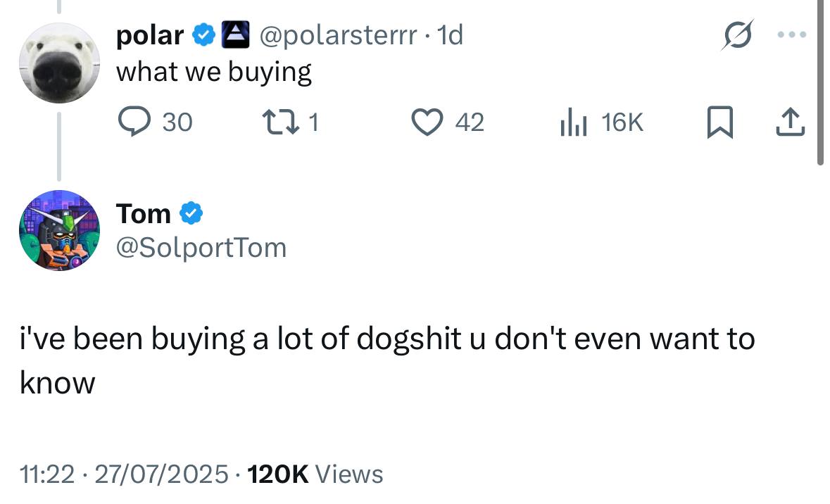Open the @SolportTom handle link
830x504 pixels.
coord(201,248)
